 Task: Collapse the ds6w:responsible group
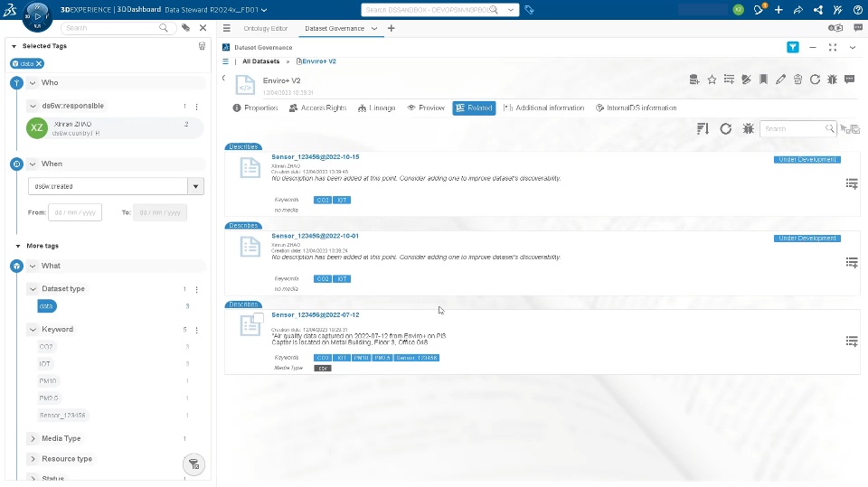click(x=33, y=106)
